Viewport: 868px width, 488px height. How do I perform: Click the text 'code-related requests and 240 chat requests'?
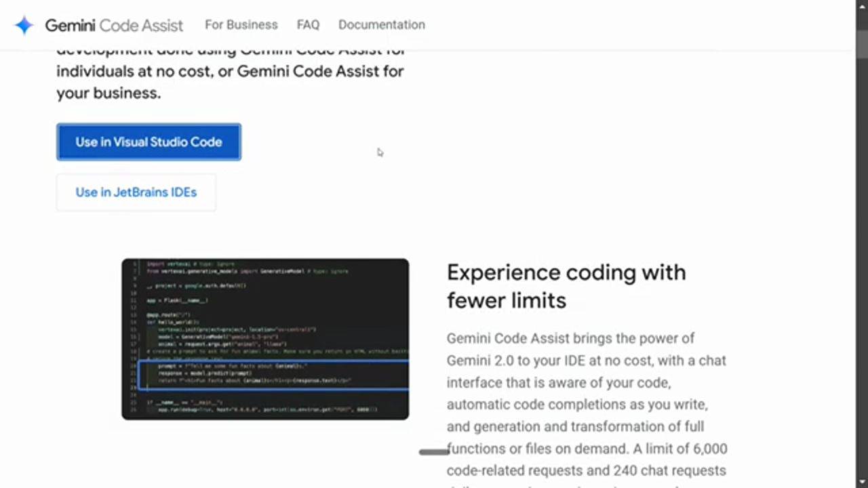[587, 470]
